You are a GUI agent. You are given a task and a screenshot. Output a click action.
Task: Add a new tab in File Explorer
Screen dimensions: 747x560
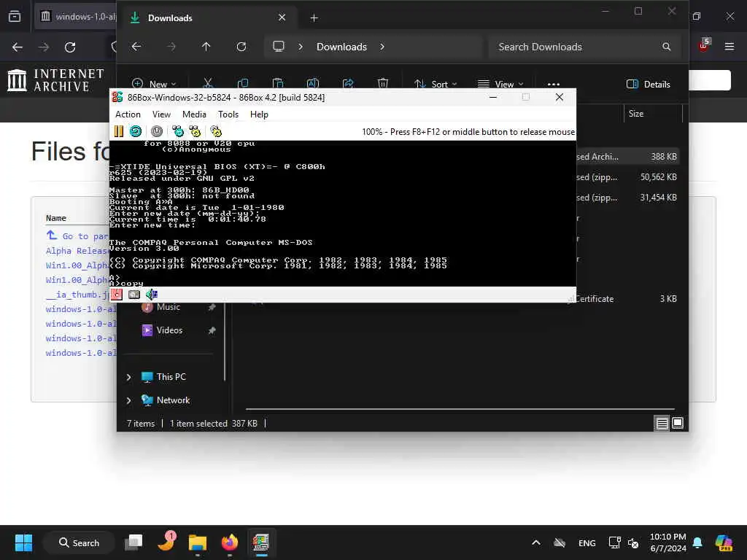click(314, 17)
